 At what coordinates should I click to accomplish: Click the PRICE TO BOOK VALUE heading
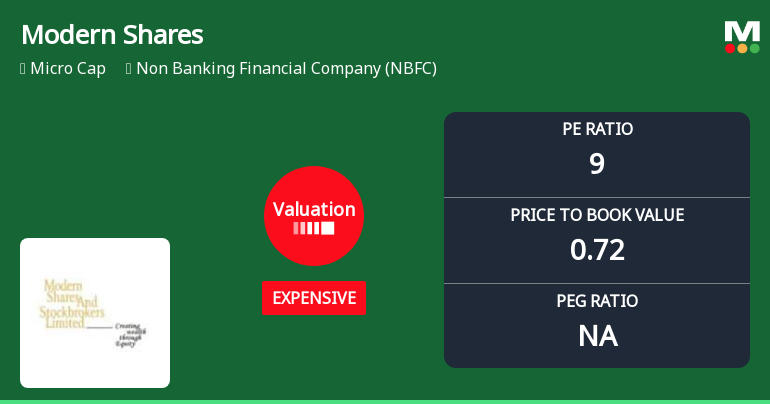coord(597,215)
